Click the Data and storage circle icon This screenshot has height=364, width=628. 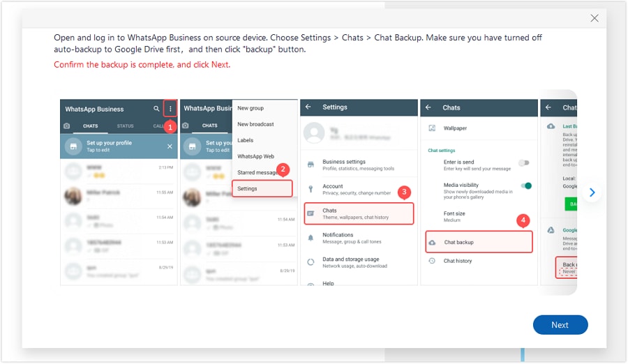(311, 262)
